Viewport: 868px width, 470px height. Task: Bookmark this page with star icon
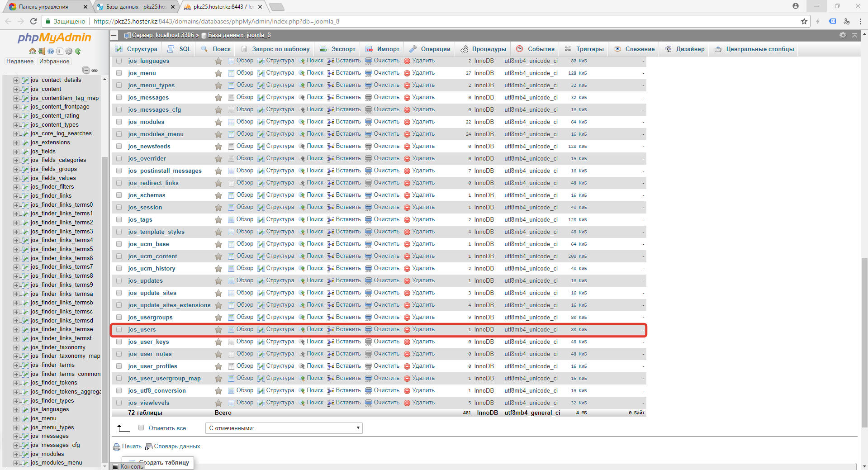(804, 21)
